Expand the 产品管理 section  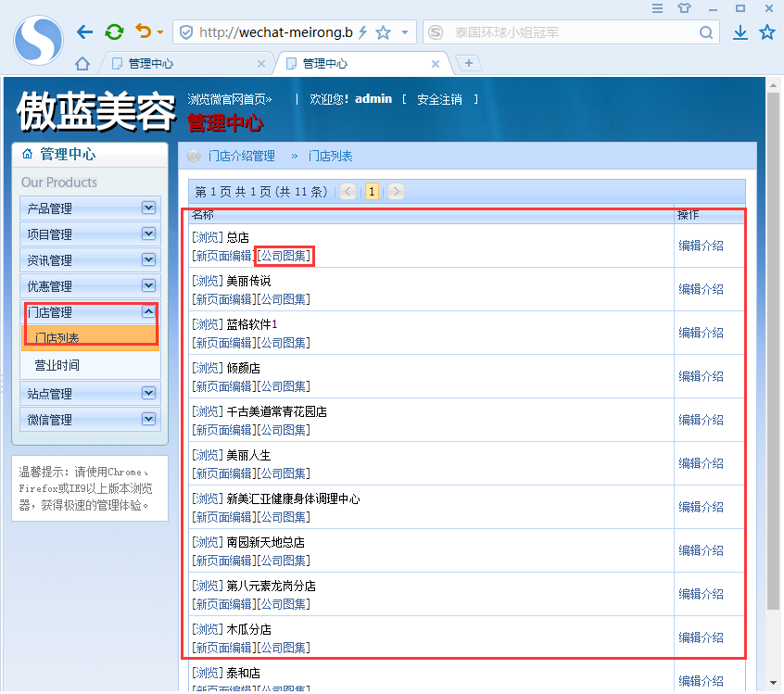coord(147,208)
